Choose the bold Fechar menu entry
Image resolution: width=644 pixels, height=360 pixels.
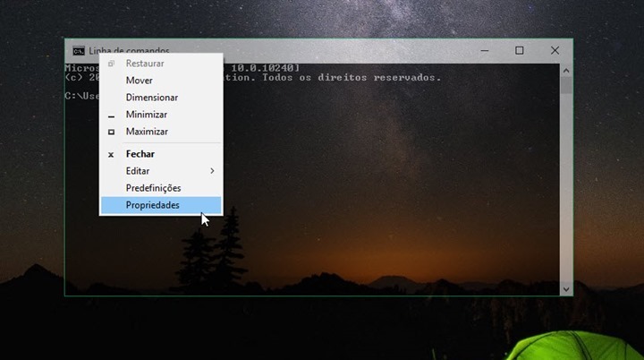tap(140, 154)
